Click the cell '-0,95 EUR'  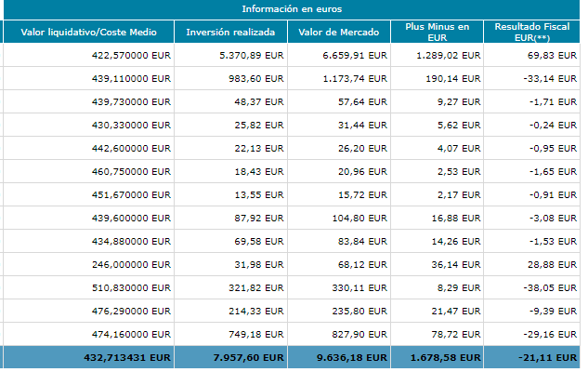click(x=531, y=148)
